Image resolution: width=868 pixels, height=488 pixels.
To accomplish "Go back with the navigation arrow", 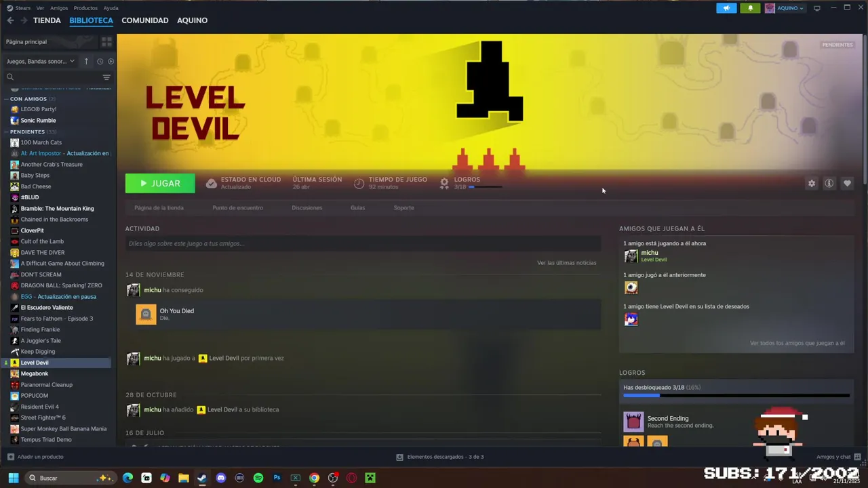I will pos(10,20).
